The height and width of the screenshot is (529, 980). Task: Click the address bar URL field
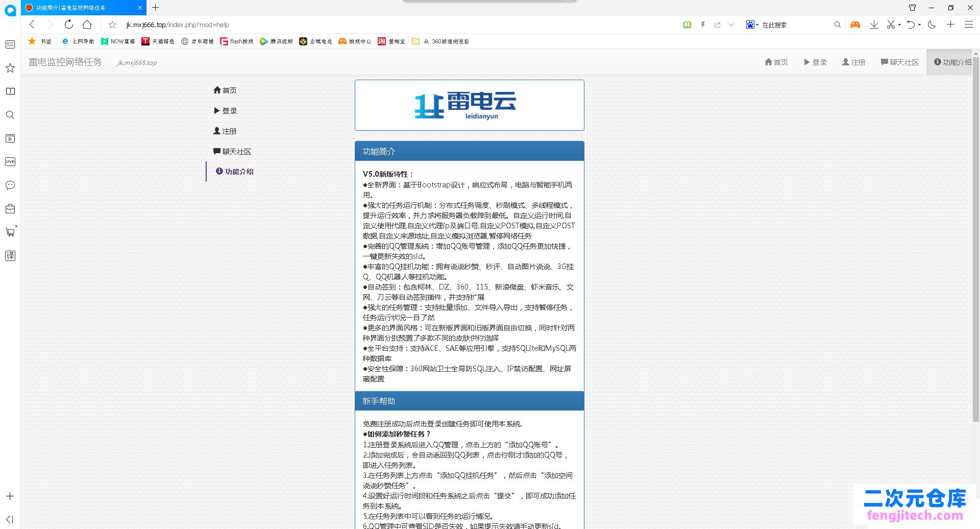pyautogui.click(x=398, y=25)
